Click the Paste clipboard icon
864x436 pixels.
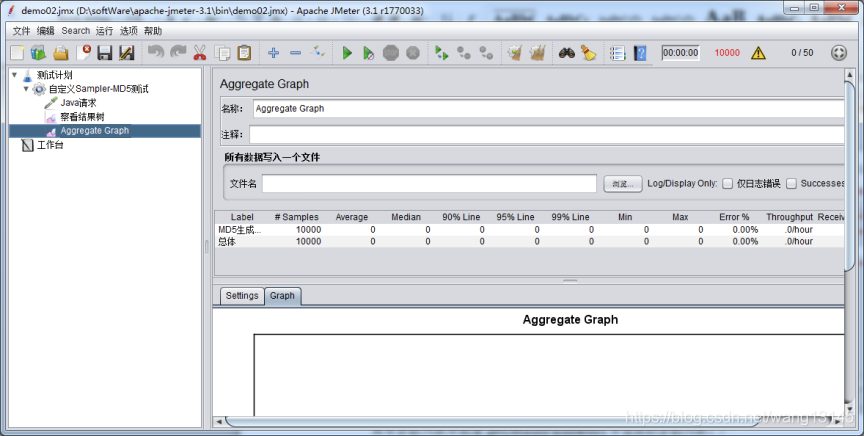pyautogui.click(x=244, y=53)
